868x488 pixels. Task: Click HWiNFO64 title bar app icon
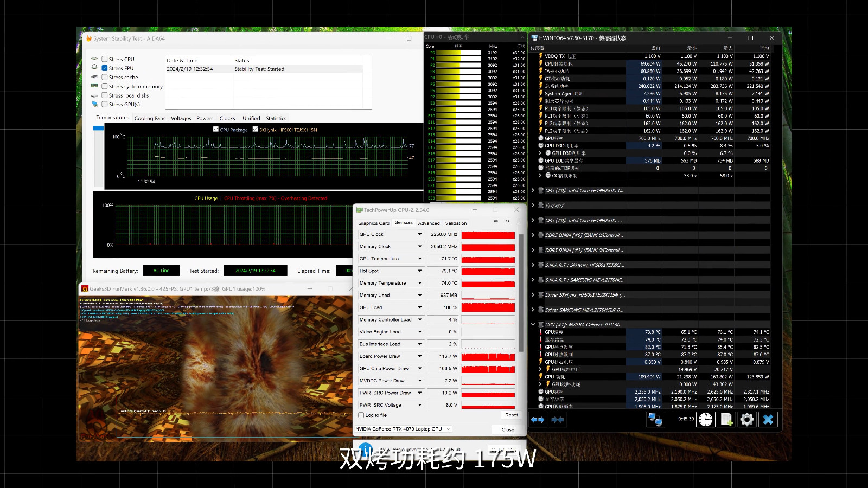point(534,38)
